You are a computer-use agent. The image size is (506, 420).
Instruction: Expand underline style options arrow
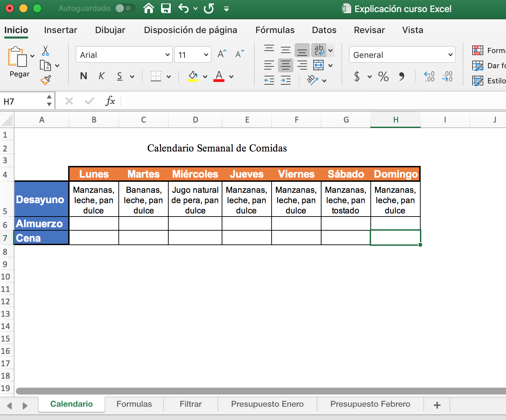tap(132, 76)
